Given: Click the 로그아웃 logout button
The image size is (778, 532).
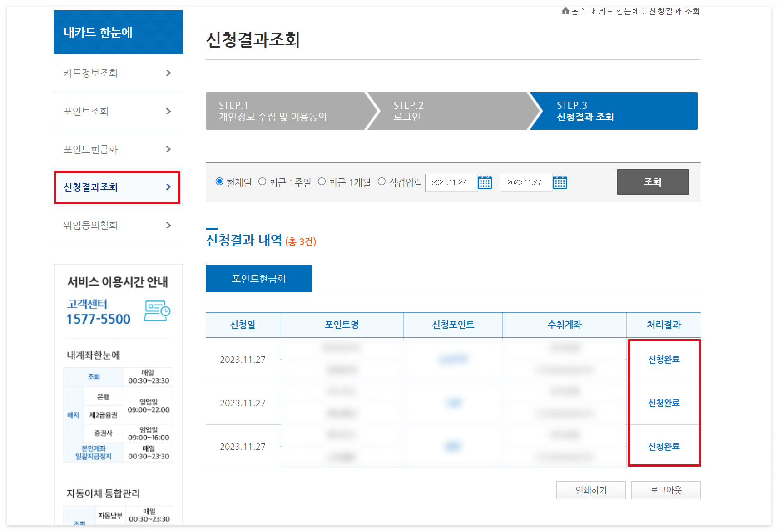Looking at the screenshot, I should pyautogui.click(x=666, y=490).
